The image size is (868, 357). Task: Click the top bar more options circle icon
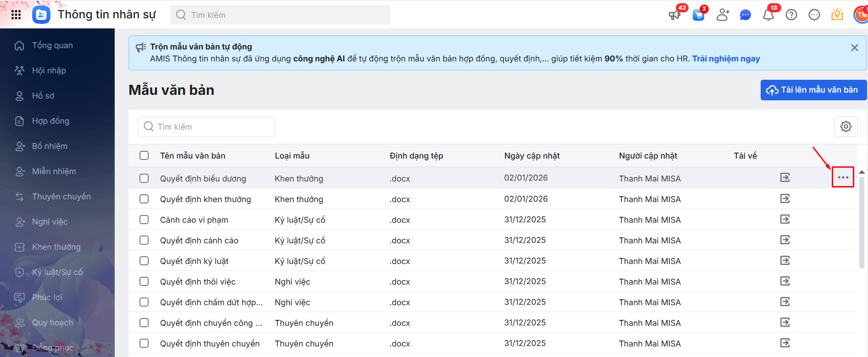pyautogui.click(x=814, y=15)
